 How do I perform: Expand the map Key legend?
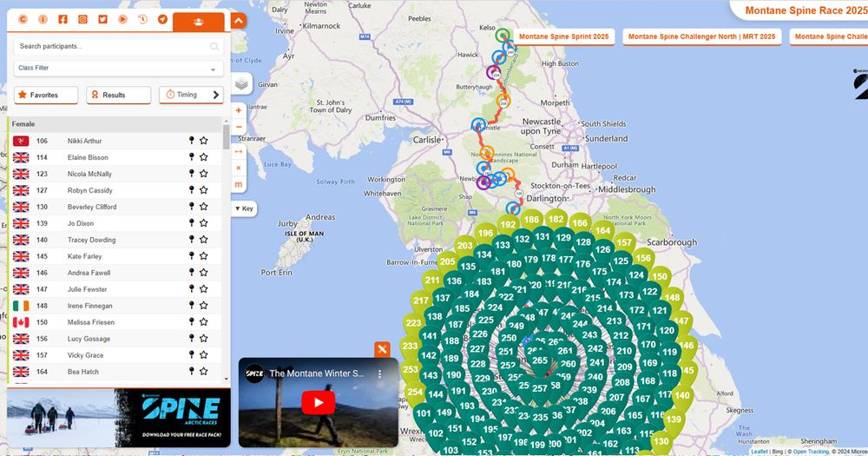(244, 208)
